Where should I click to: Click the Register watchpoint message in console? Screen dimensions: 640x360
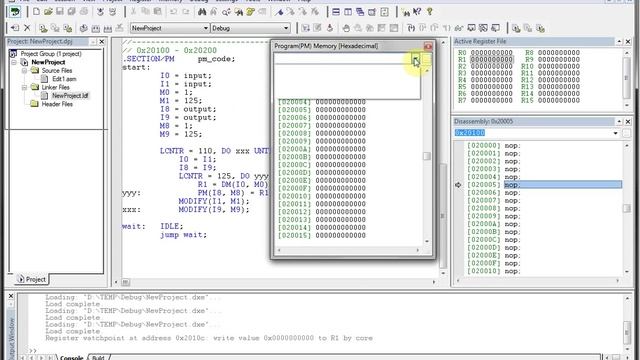[x=209, y=338]
